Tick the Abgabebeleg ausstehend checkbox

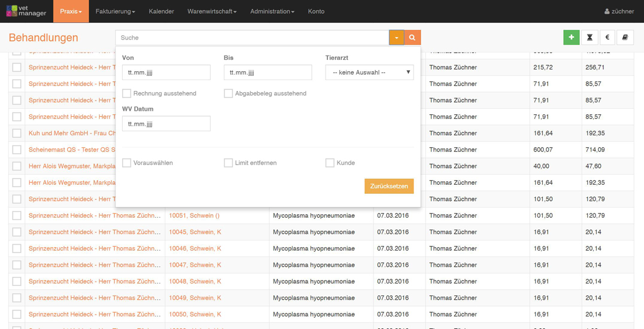click(228, 93)
